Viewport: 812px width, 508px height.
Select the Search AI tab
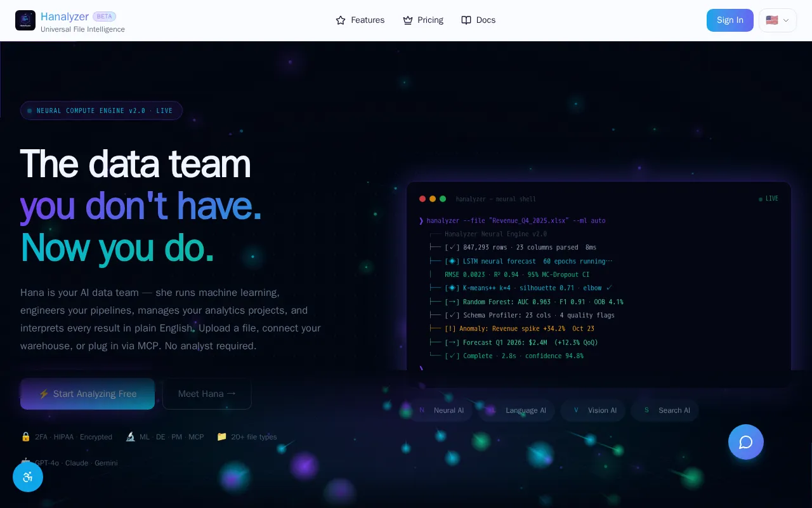[x=665, y=410]
